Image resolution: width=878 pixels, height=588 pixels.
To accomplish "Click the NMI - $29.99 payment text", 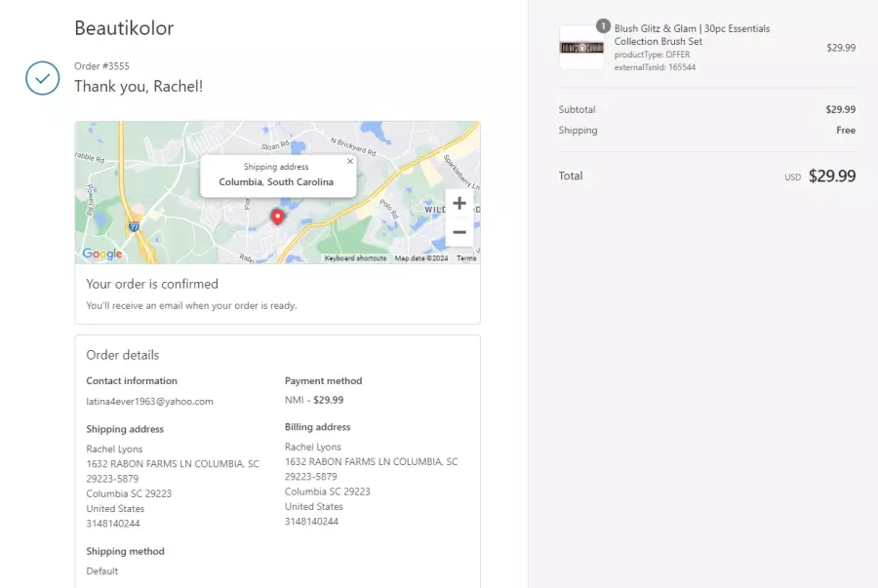I will [x=314, y=400].
